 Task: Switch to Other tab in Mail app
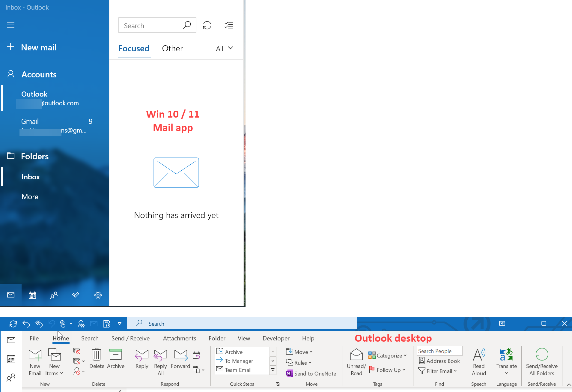pyautogui.click(x=172, y=48)
